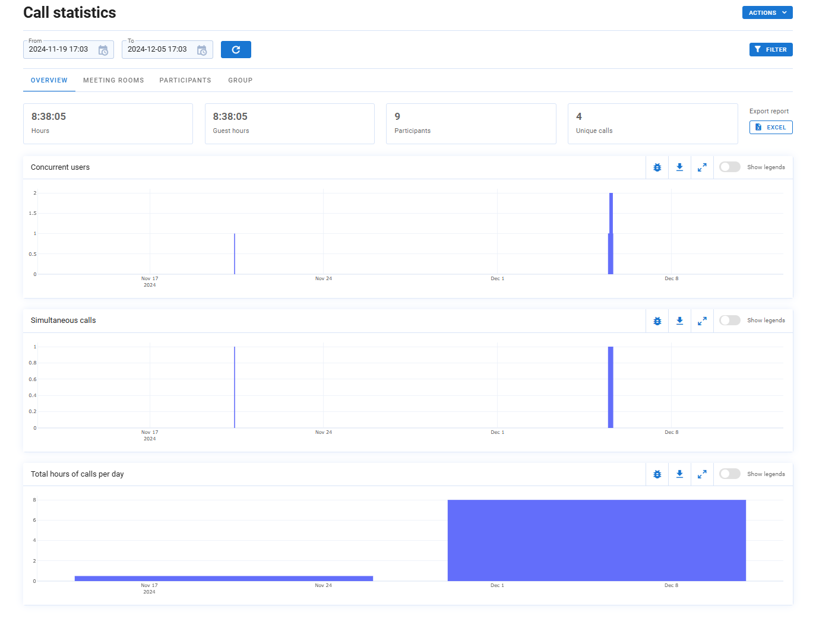Image resolution: width=816 pixels, height=644 pixels.
Task: Click the blue refresh button
Action: (x=236, y=50)
